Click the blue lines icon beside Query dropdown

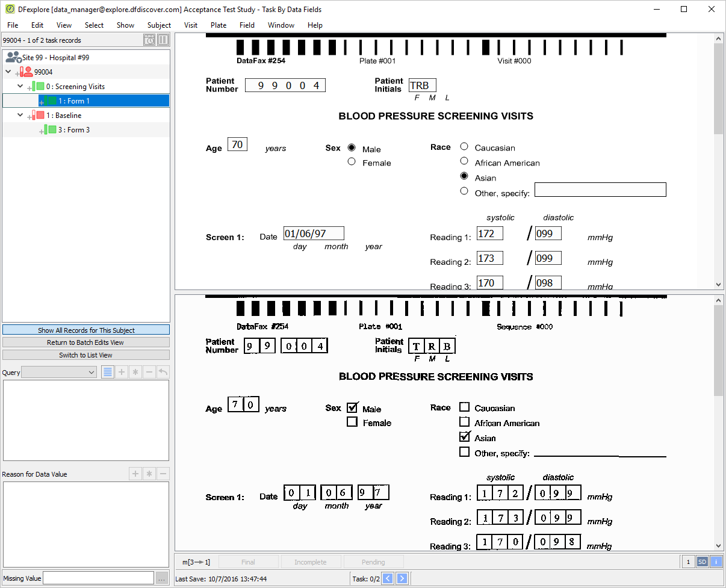pyautogui.click(x=107, y=372)
